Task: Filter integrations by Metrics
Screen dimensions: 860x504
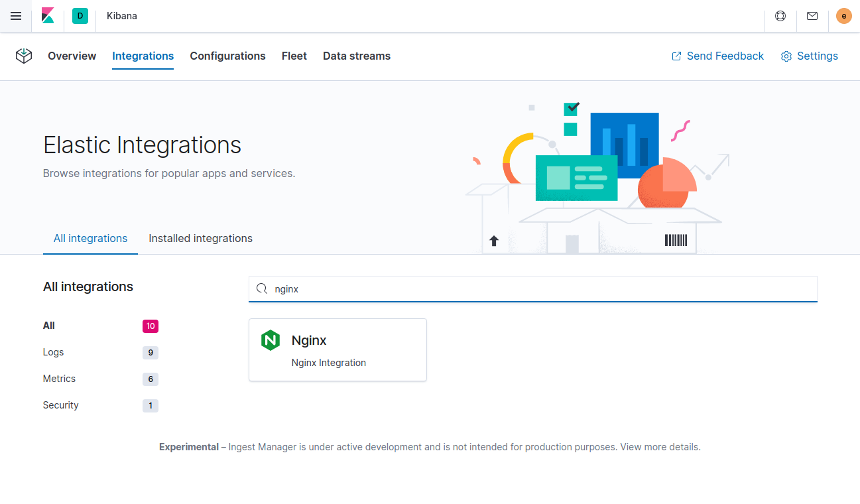Action: click(x=59, y=378)
